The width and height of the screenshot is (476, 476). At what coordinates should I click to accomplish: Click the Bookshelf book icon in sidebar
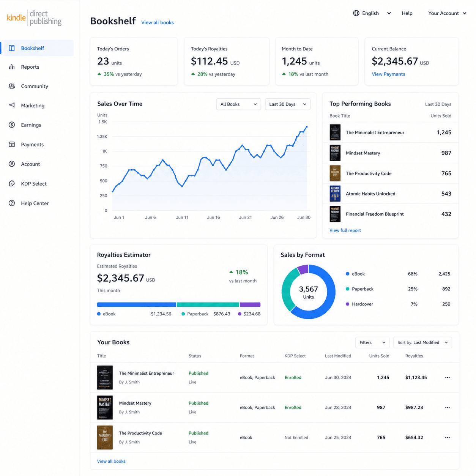point(12,48)
